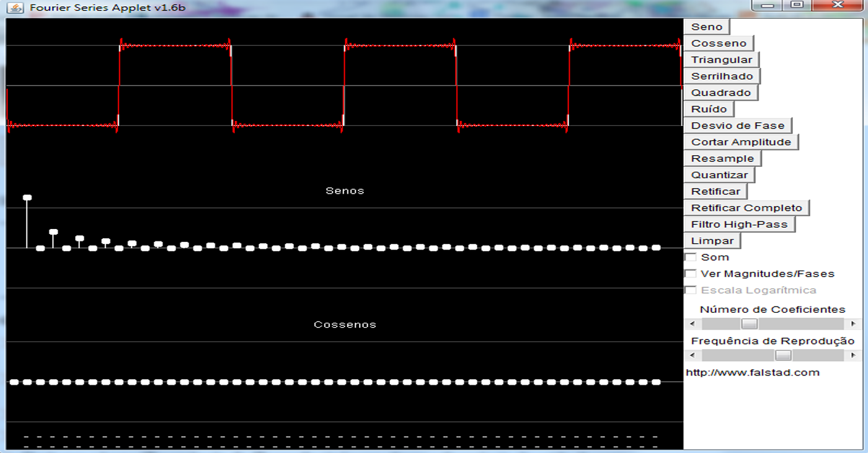Apply the Filtro High-Pass button
This screenshot has height=453, width=868.
[739, 224]
